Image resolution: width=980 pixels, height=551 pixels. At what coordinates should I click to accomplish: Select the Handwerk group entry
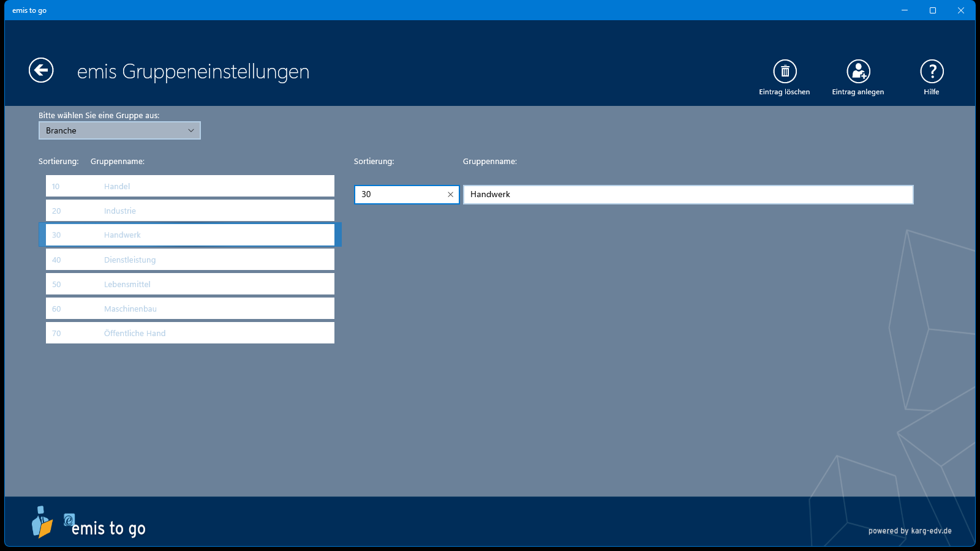coord(190,235)
